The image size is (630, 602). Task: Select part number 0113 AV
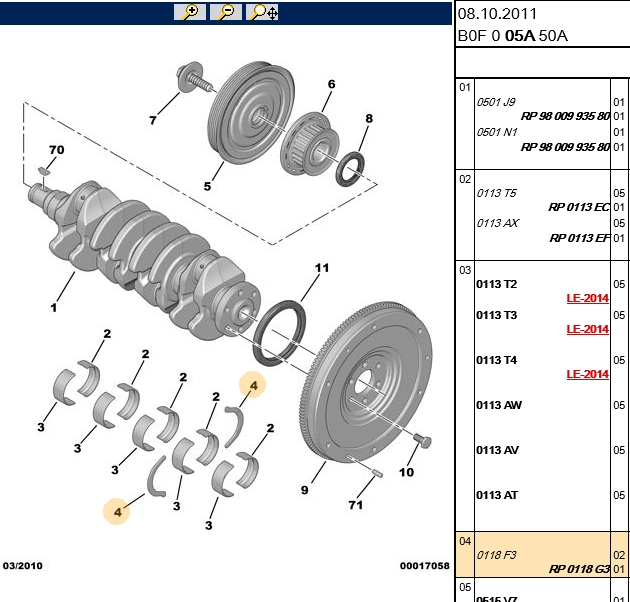click(x=497, y=450)
